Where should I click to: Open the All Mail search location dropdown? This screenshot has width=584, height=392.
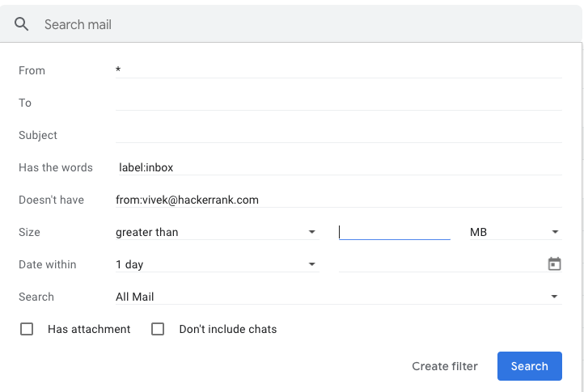point(339,297)
